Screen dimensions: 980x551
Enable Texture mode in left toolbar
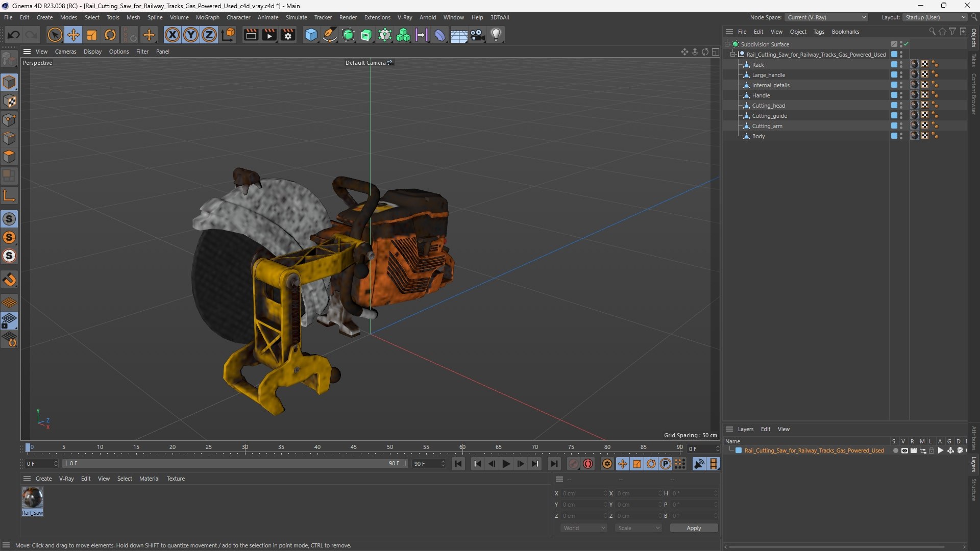10,101
